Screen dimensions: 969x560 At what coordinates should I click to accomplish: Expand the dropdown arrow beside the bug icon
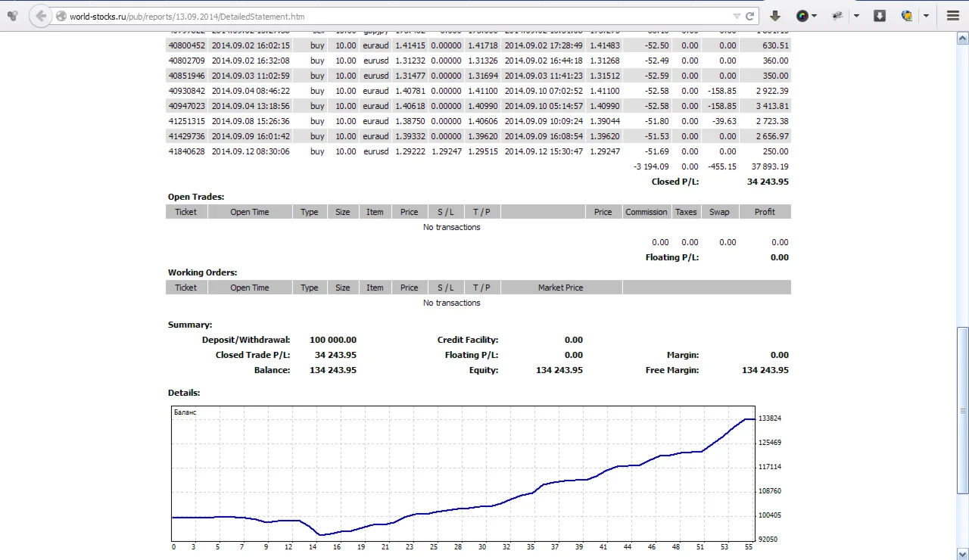pos(856,16)
